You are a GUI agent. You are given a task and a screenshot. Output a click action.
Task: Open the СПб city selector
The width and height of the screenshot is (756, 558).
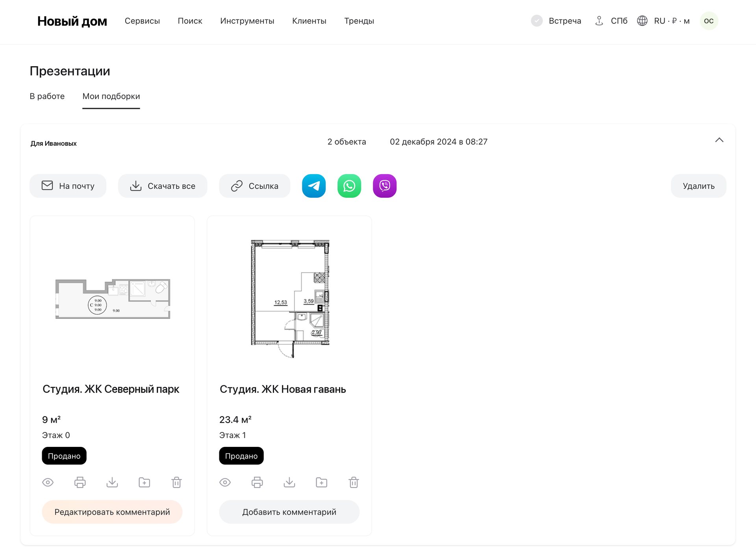point(619,21)
